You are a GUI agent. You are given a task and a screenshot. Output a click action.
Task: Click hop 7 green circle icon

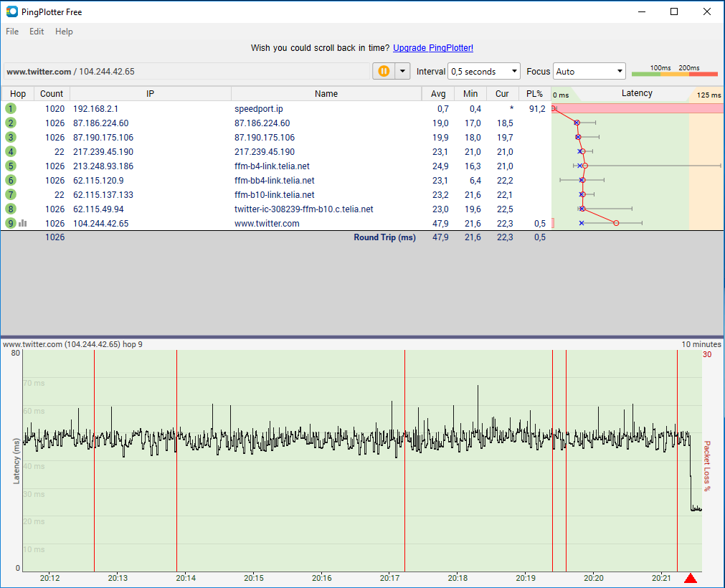point(11,194)
